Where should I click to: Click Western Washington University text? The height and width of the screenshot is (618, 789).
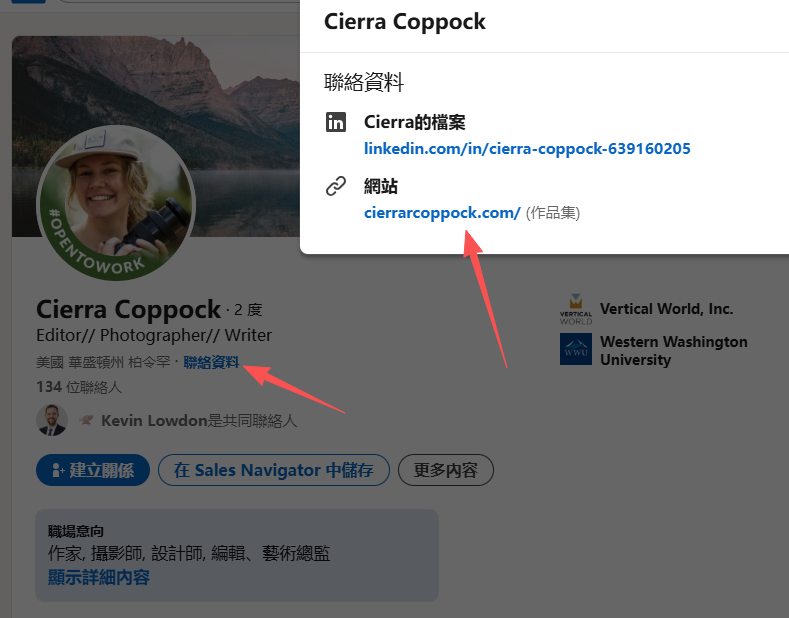click(x=673, y=350)
